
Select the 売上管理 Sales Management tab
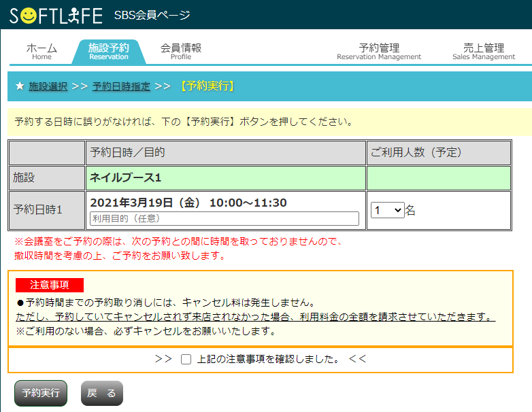tap(484, 51)
